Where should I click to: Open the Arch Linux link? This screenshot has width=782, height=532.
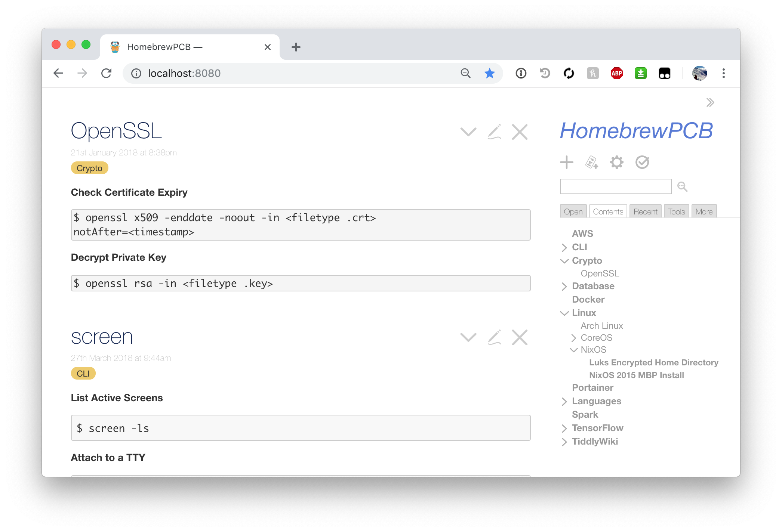(601, 326)
